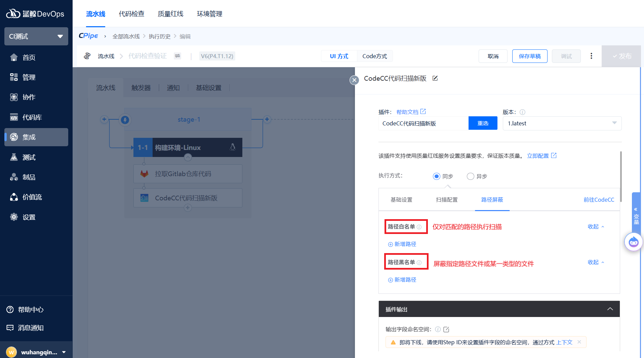Dismiss the deprecation warning message
644x358 pixels.
[579, 342]
